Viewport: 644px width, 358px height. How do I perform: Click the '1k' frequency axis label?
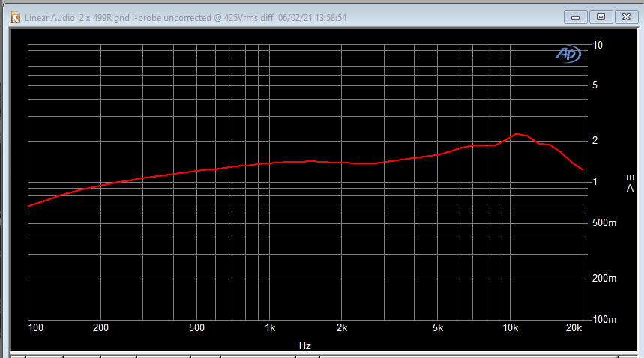tap(270, 327)
